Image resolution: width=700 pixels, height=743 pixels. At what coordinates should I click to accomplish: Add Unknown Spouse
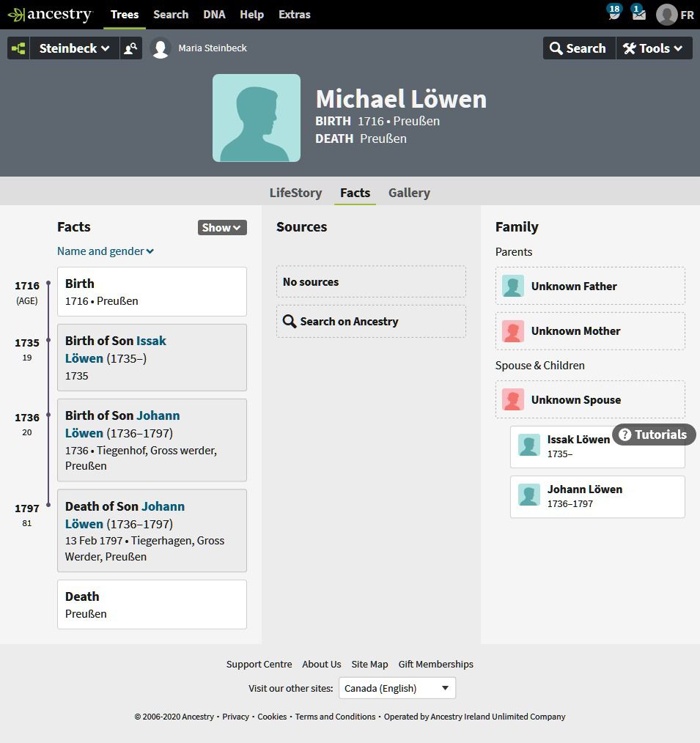tap(590, 399)
